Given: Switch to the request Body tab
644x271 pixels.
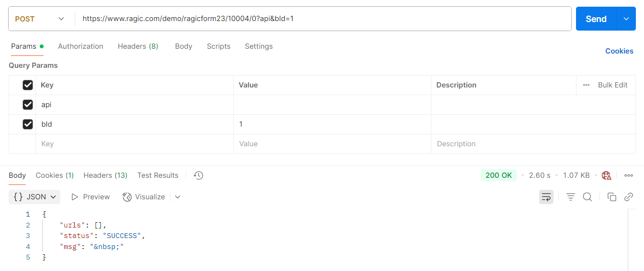Looking at the screenshot, I should coord(183,46).
